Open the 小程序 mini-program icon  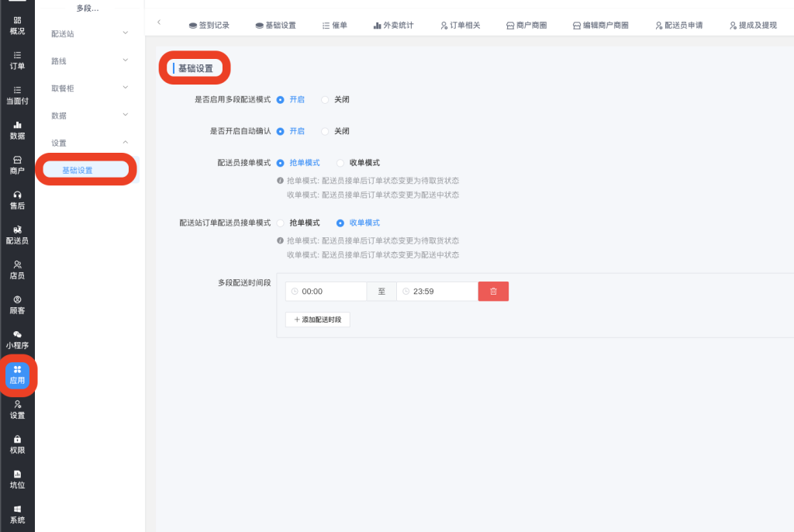17,340
